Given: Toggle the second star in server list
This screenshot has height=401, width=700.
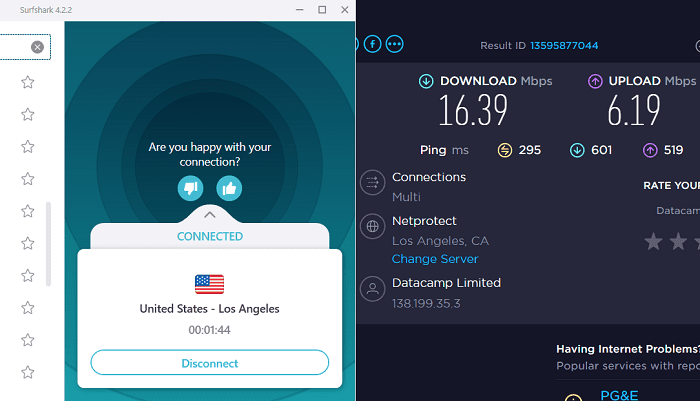Looking at the screenshot, I should point(28,114).
